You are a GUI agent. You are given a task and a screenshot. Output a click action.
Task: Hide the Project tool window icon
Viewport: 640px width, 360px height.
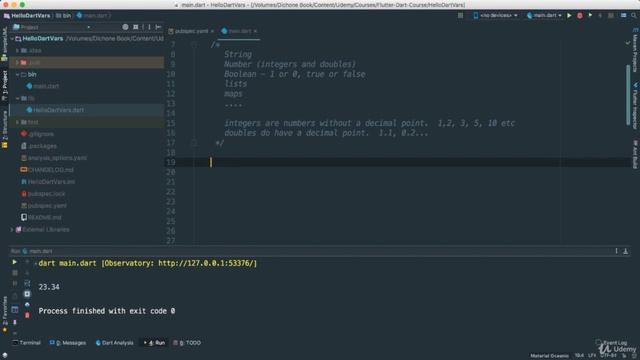pyautogui.click(x=158, y=27)
